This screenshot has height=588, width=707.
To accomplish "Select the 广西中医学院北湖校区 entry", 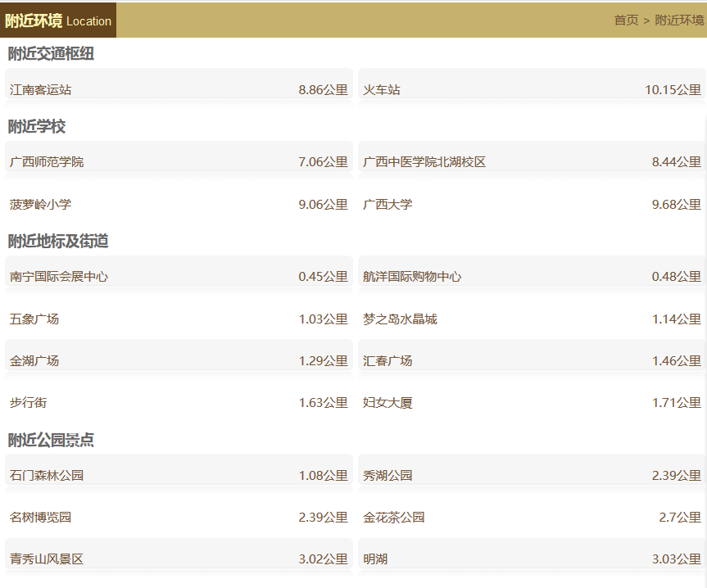I will coord(424,162).
